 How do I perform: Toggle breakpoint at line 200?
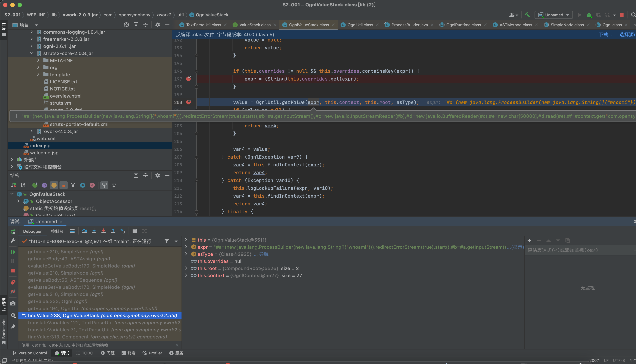pos(189,102)
